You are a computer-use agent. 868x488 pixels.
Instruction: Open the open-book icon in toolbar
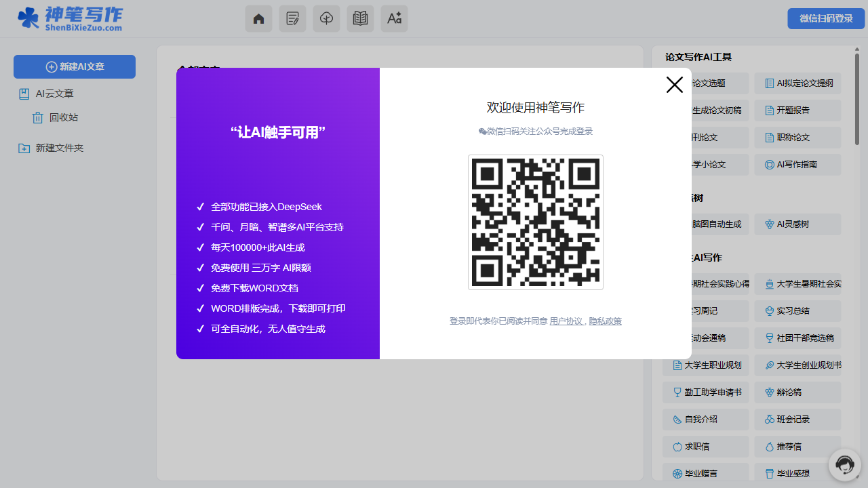click(x=360, y=19)
